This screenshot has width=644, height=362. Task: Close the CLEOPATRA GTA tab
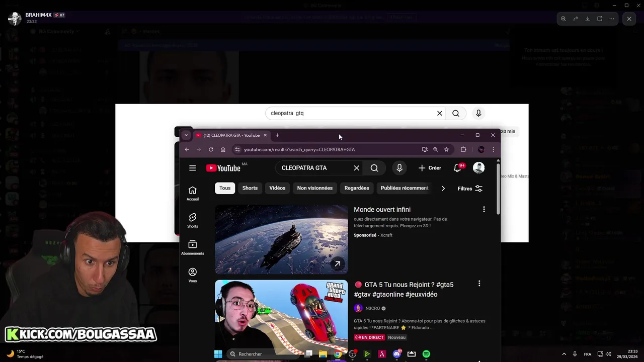265,135
